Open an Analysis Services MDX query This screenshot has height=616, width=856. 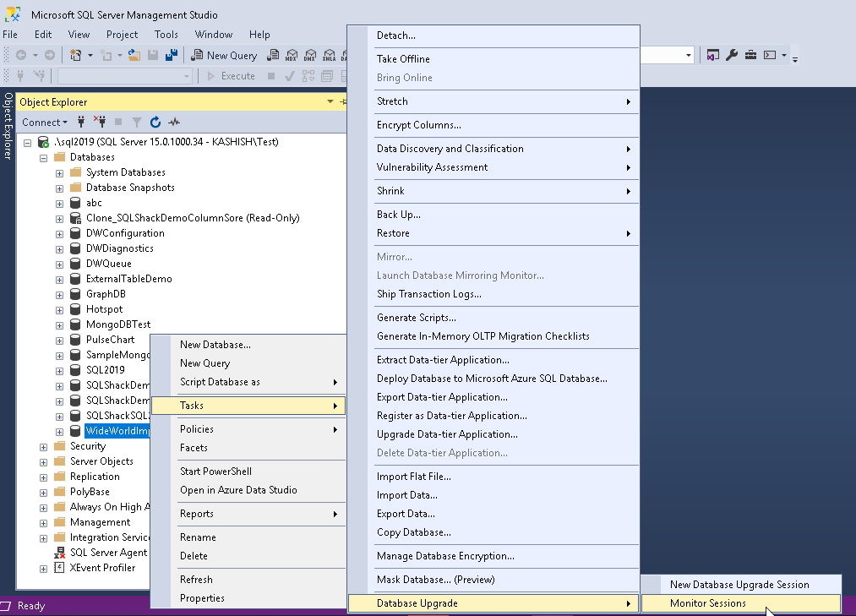292,55
